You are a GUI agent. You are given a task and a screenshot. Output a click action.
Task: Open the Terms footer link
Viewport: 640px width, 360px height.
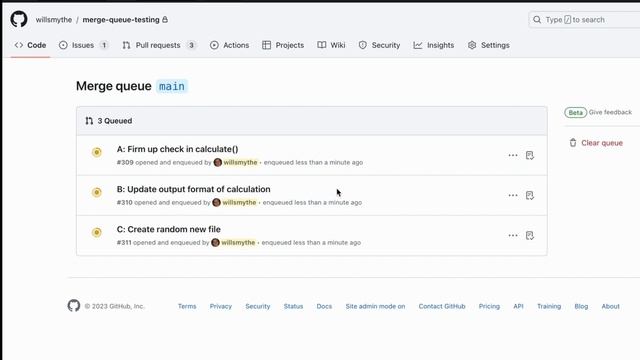pyautogui.click(x=187, y=306)
